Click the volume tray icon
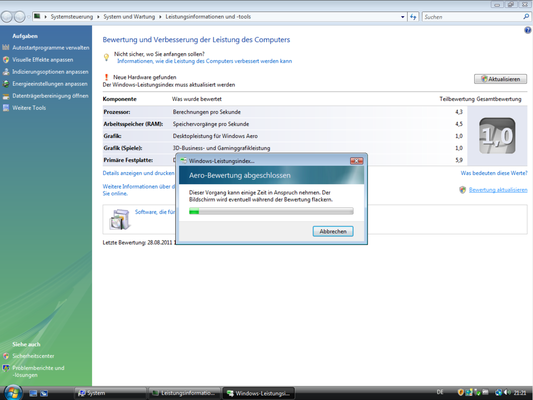 (508, 393)
